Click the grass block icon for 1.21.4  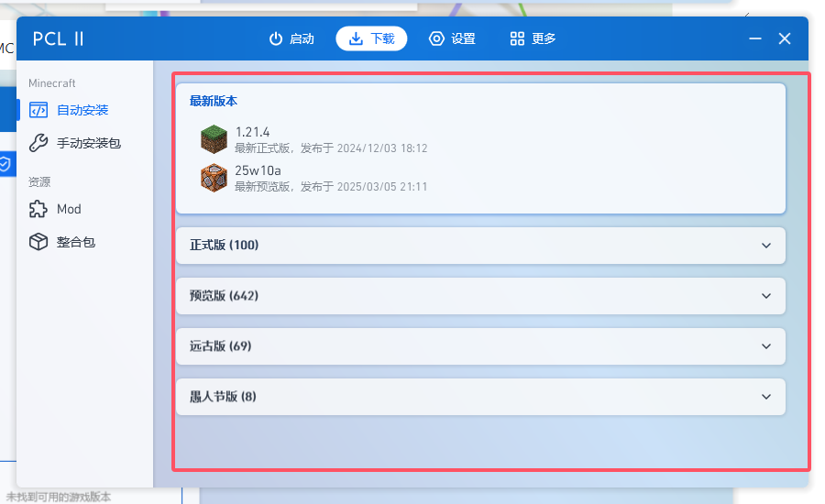[214, 139]
